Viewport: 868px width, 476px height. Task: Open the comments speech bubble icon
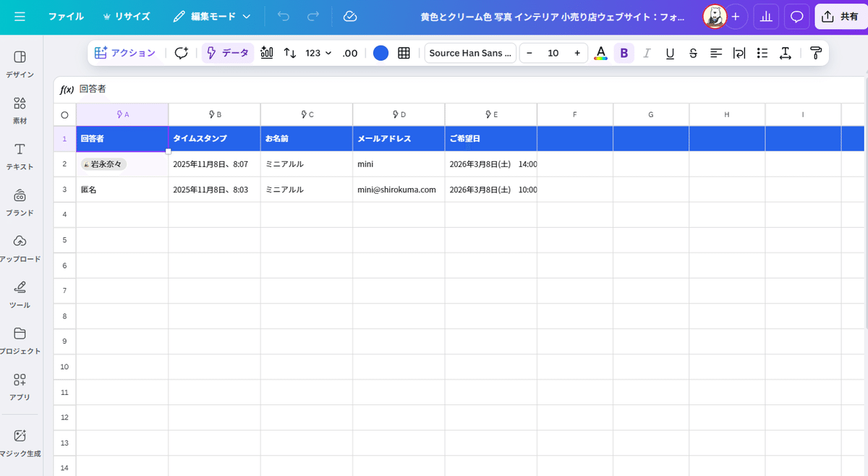point(796,17)
